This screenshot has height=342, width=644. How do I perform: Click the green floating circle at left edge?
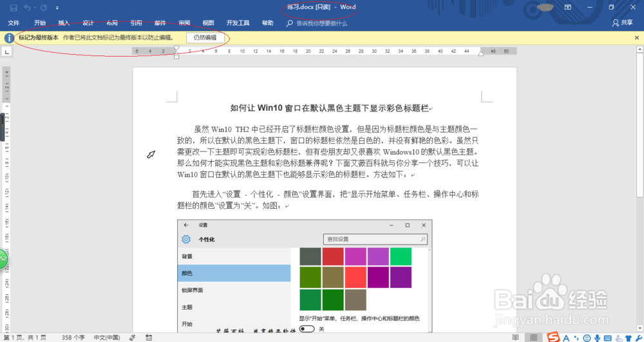click(x=4, y=259)
